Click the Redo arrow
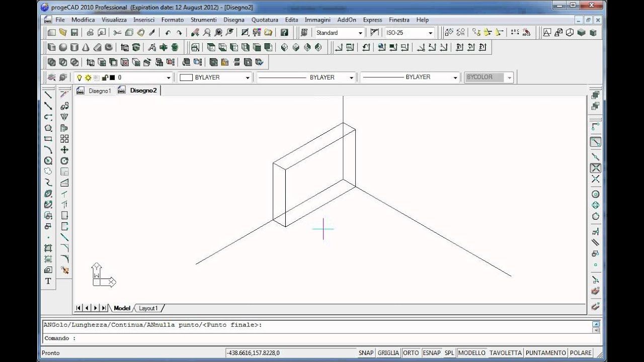This screenshot has height=362, width=644. 179,33
